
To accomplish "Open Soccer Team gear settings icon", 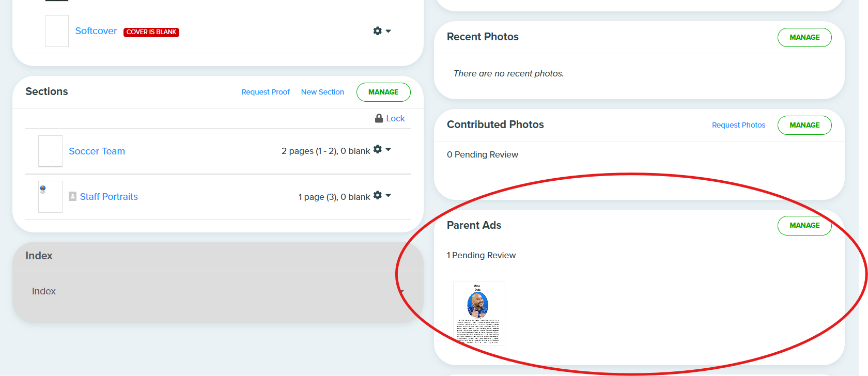I will pyautogui.click(x=378, y=149).
